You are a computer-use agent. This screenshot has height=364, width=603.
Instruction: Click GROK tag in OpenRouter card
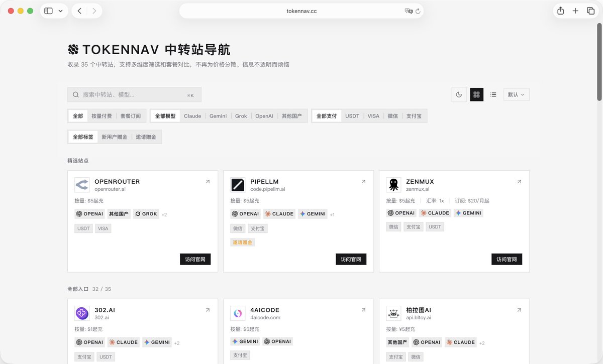coord(146,214)
